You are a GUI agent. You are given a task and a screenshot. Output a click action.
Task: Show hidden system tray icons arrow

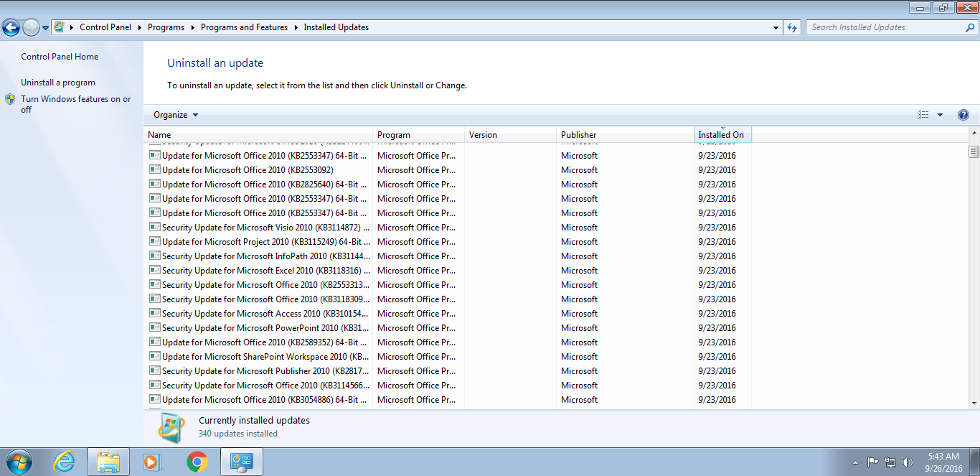click(x=855, y=462)
